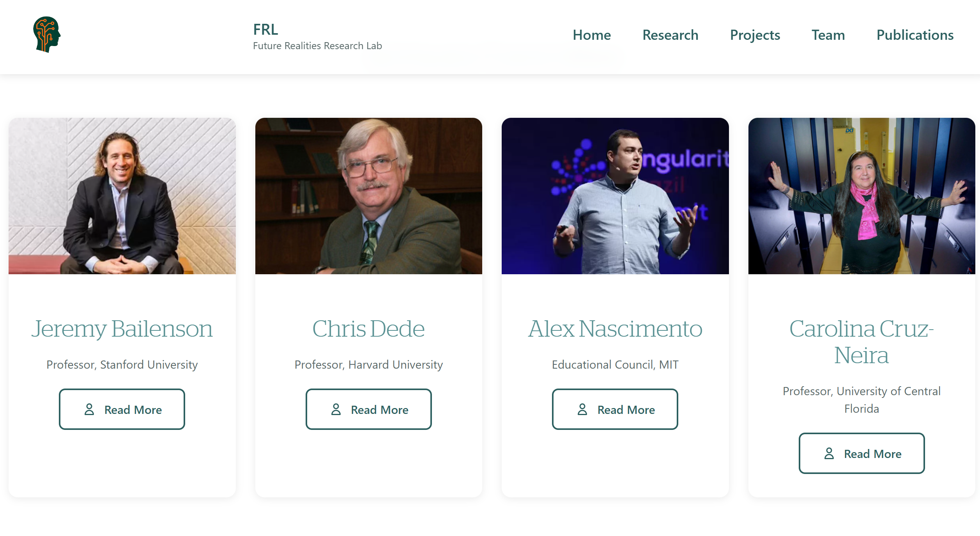Navigate to the Projects section
This screenshot has width=980, height=536.
tap(755, 35)
